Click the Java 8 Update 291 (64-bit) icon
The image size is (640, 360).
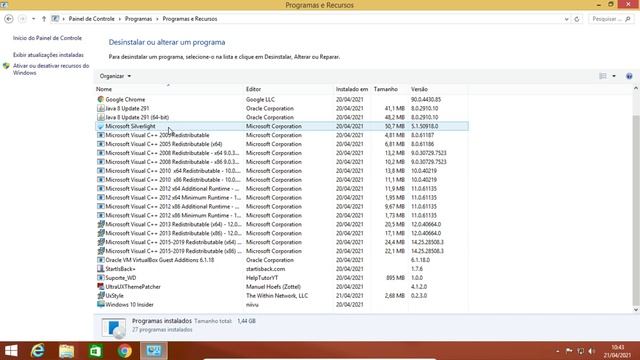click(101, 117)
